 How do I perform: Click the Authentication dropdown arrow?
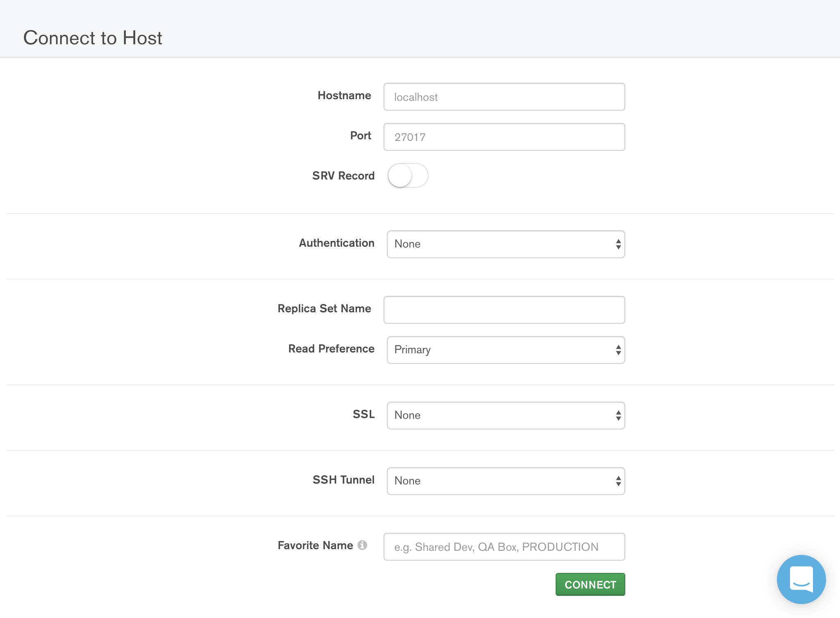(x=618, y=243)
